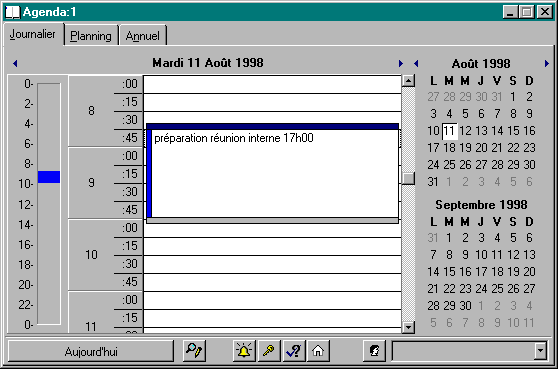This screenshot has width=558, height=369.
Task: Click the hour 9 label block
Action: (91, 183)
